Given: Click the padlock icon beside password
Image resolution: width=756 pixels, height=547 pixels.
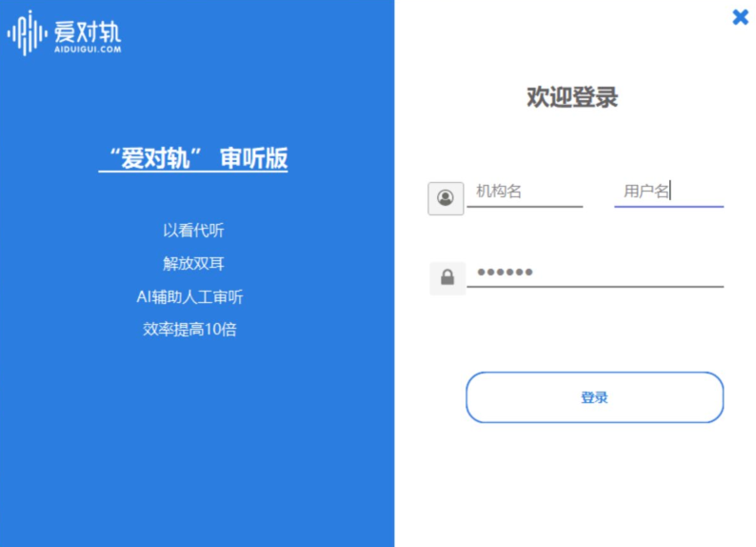Looking at the screenshot, I should [448, 278].
